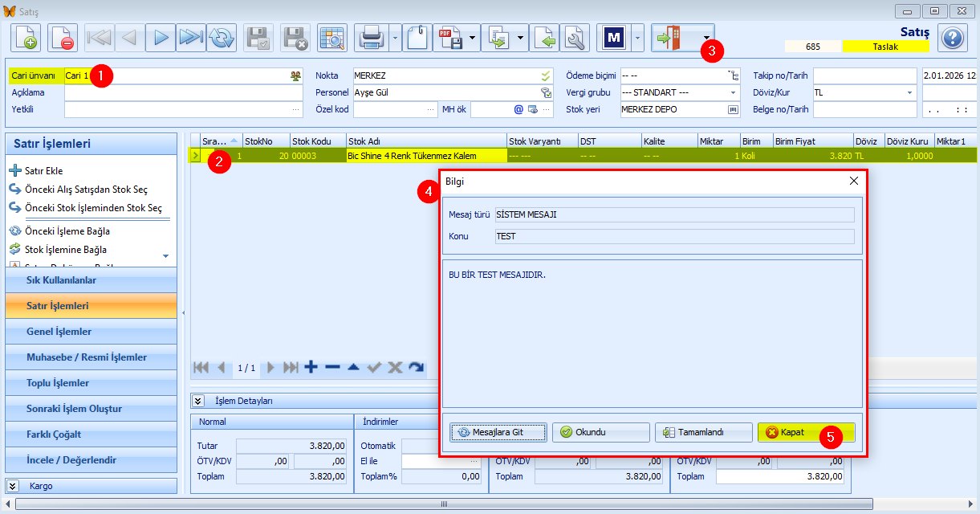Click the Kapat button in dialog
The height and width of the screenshot is (514, 980).
(x=806, y=432)
